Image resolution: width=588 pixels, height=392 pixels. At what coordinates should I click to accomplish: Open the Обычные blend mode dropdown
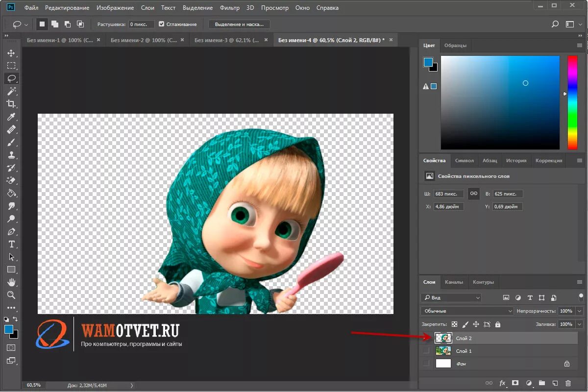467,311
